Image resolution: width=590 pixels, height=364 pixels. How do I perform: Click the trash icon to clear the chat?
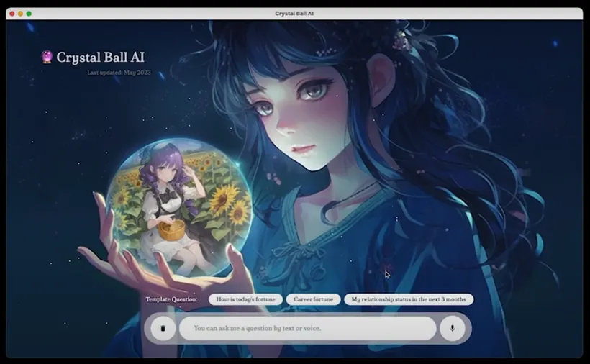[x=163, y=329]
